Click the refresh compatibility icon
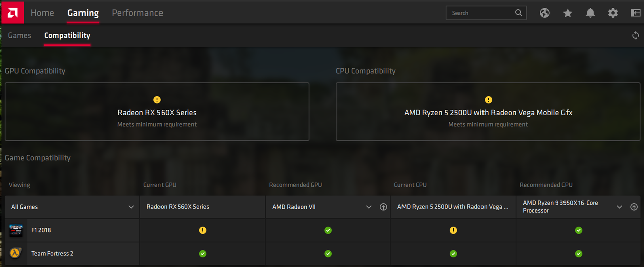644x267 pixels. pyautogui.click(x=636, y=36)
